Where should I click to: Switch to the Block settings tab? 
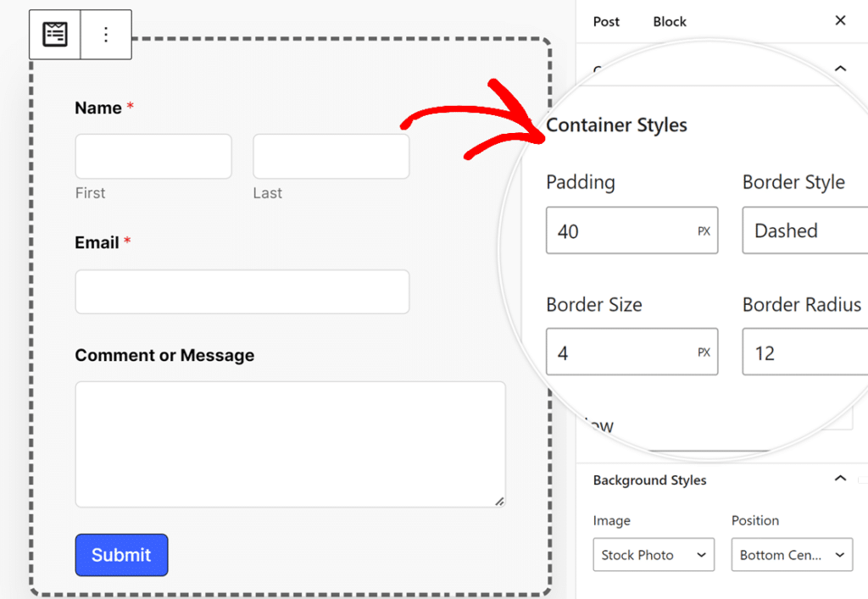click(669, 21)
